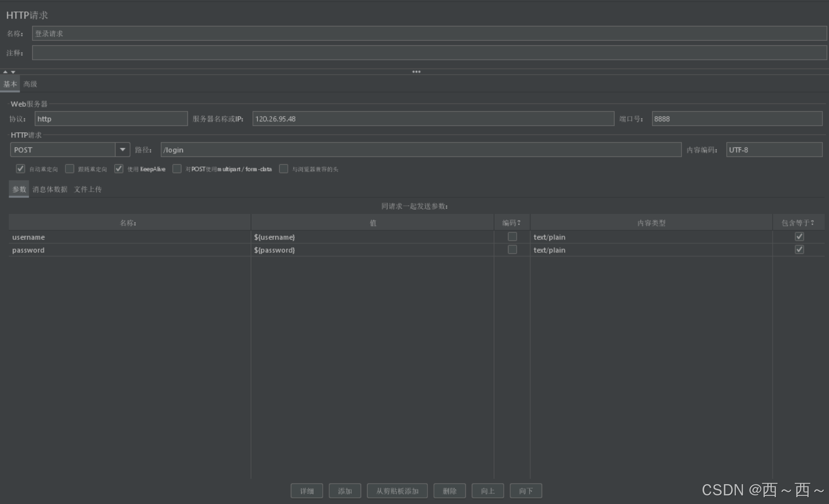The image size is (829, 504).
Task: Uncheck include equals in the password row
Action: point(799,250)
